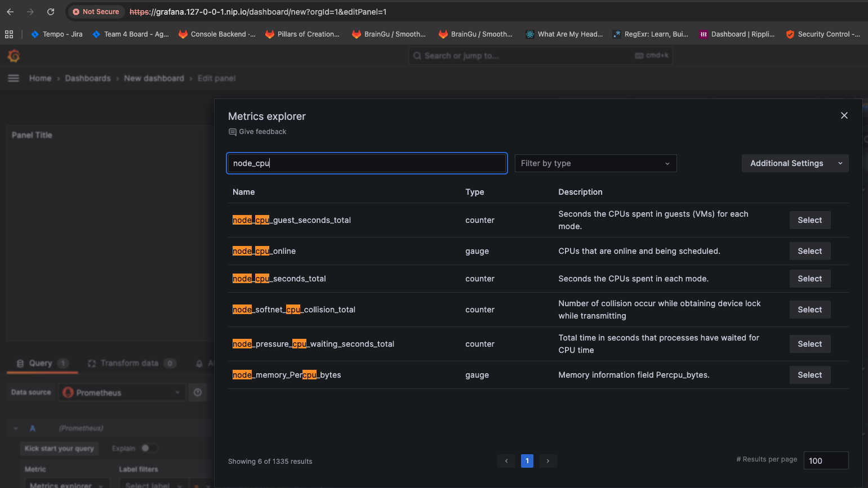The image size is (868, 488).
Task: Click the Give feedback link
Action: [x=257, y=132]
